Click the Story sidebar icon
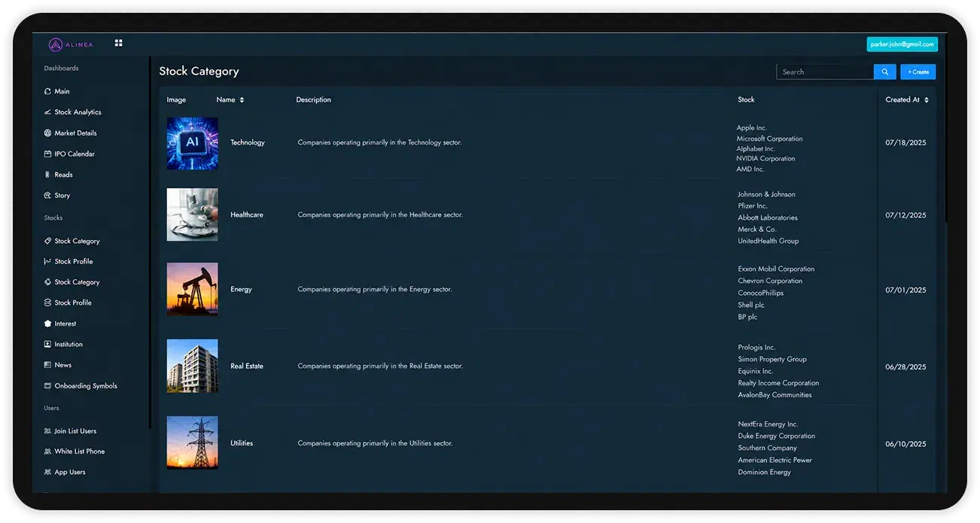980x523 pixels. coord(48,196)
